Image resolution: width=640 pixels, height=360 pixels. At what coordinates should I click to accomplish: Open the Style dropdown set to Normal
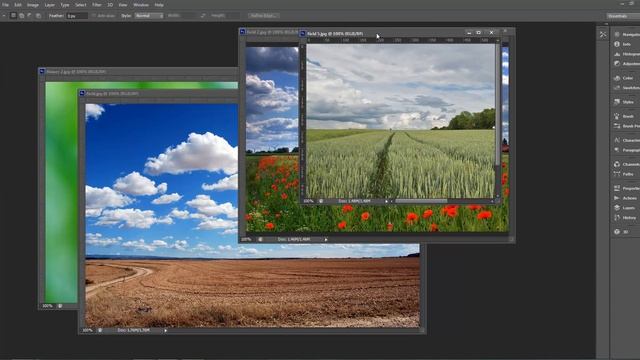pyautogui.click(x=149, y=16)
